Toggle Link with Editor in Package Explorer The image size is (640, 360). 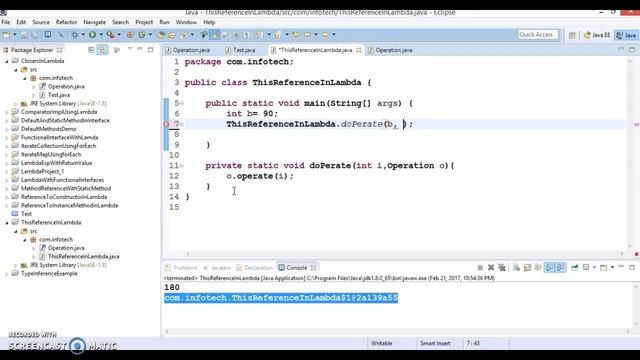pos(102,50)
